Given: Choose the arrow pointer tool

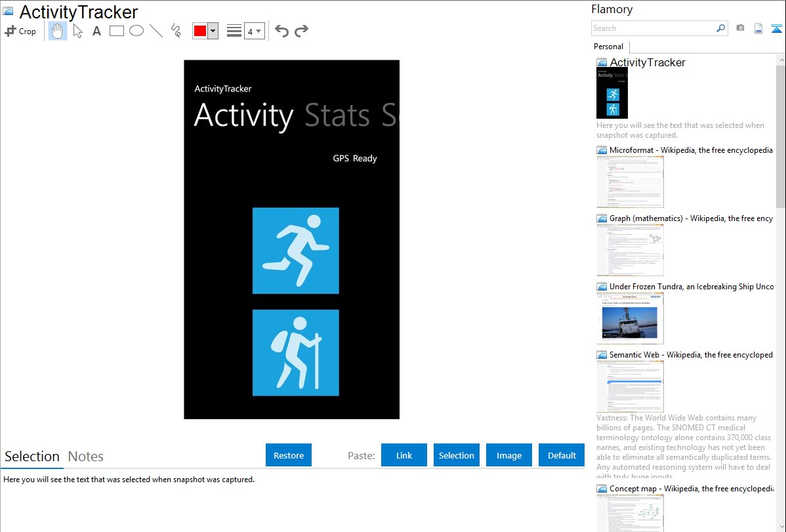Looking at the screenshot, I should (77, 31).
